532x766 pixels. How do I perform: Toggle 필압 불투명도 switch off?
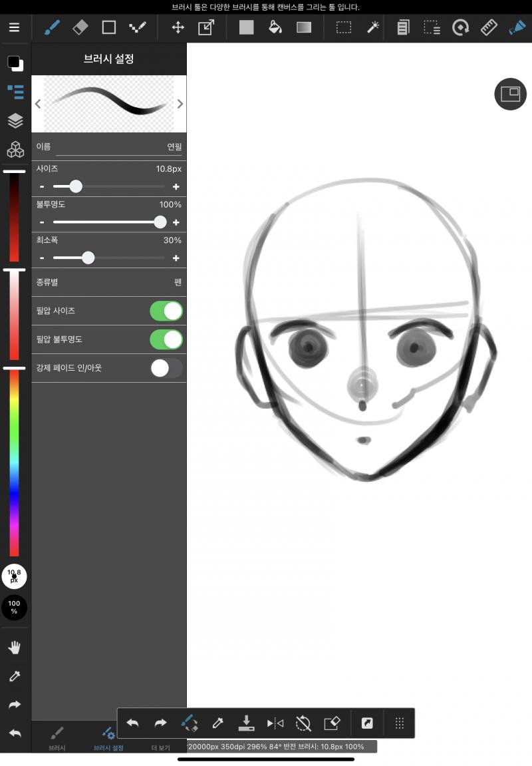pos(166,339)
